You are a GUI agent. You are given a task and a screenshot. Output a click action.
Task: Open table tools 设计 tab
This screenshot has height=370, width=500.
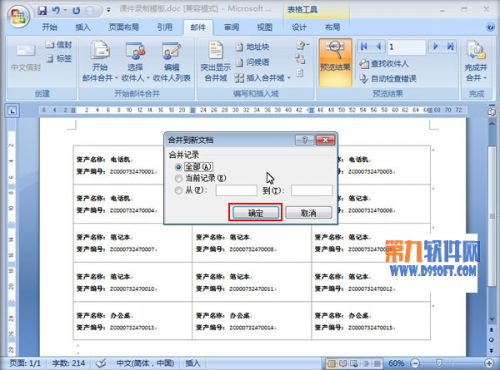[299, 27]
